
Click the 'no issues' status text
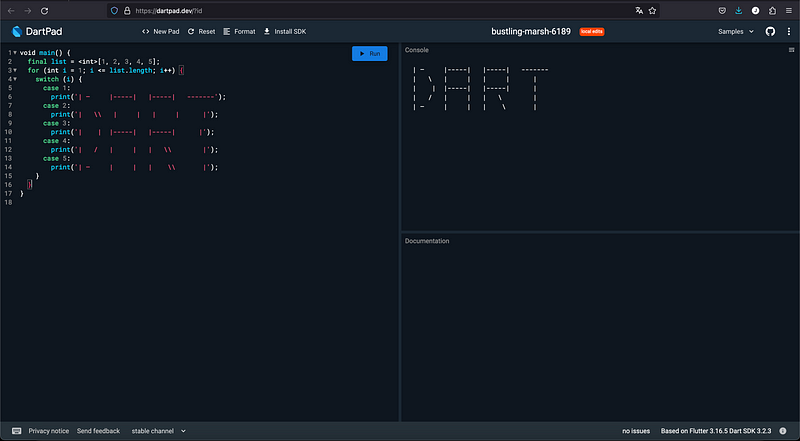636,431
